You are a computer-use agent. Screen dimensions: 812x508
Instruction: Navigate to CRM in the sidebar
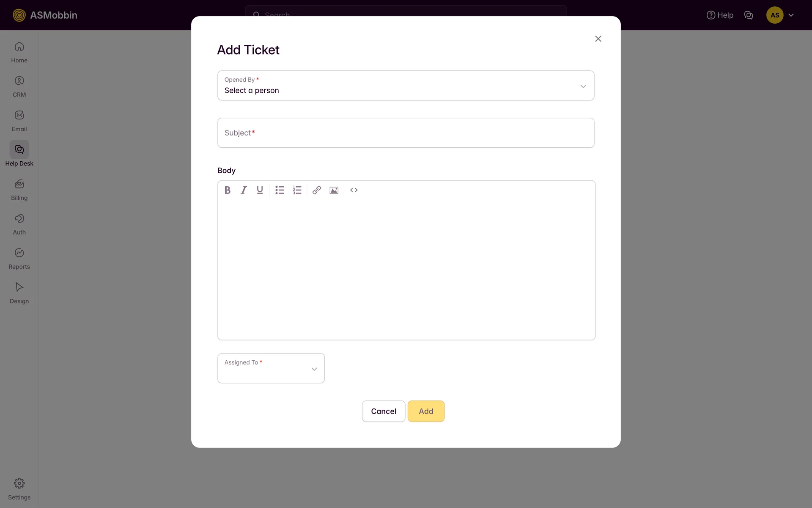coord(19,86)
